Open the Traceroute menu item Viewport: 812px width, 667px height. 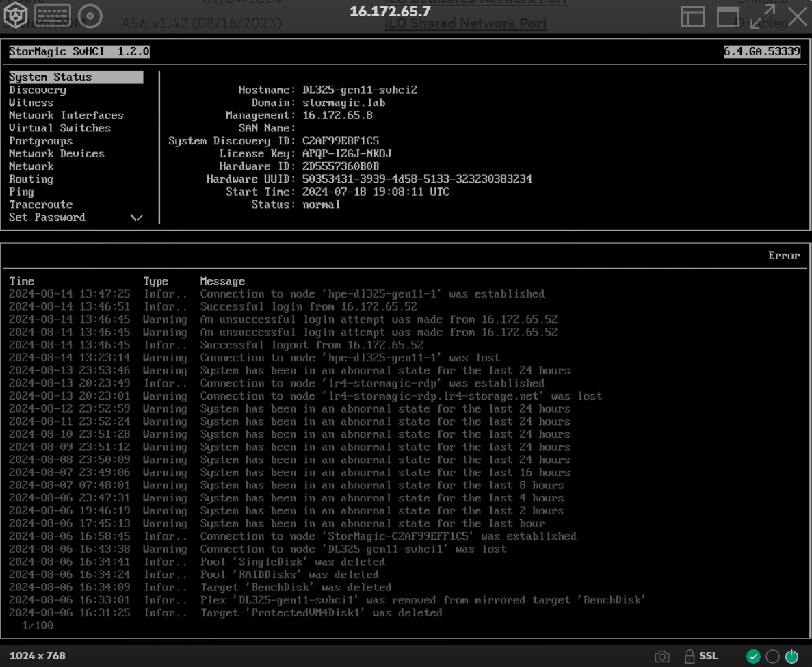coord(40,205)
